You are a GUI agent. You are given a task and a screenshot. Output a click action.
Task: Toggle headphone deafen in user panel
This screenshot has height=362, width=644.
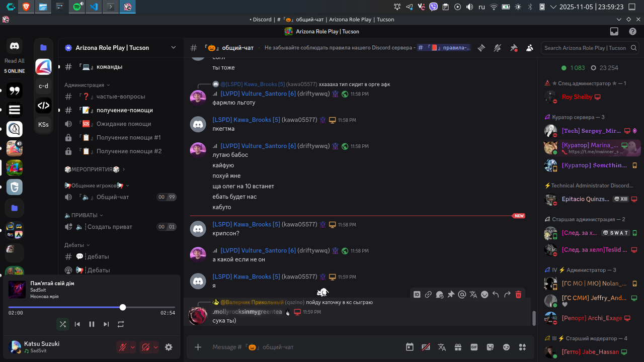pos(146,347)
